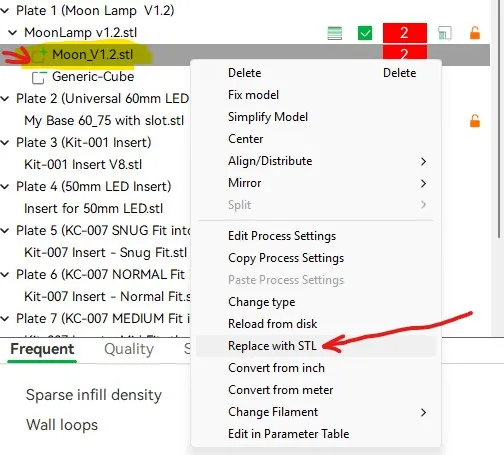Click Replace with STL
This screenshot has height=455, width=504.
[x=316, y=346]
